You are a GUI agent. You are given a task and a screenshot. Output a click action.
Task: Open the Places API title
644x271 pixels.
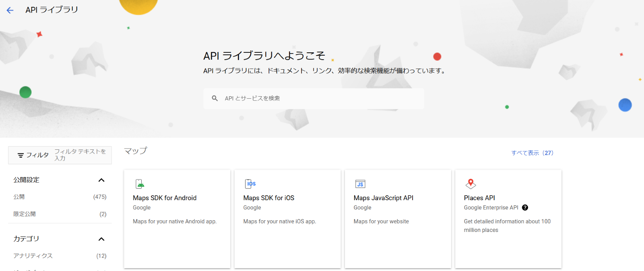click(x=479, y=198)
